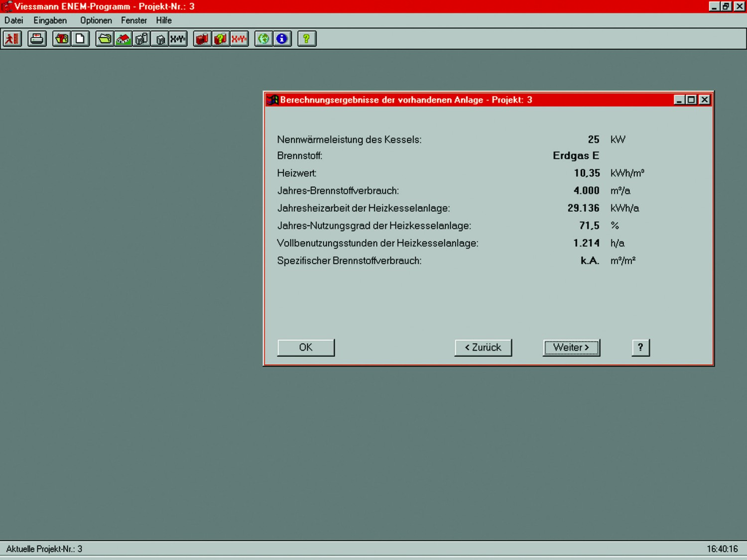
Task: Maximize the Berechnungsergebnisse dialog
Action: (x=691, y=100)
